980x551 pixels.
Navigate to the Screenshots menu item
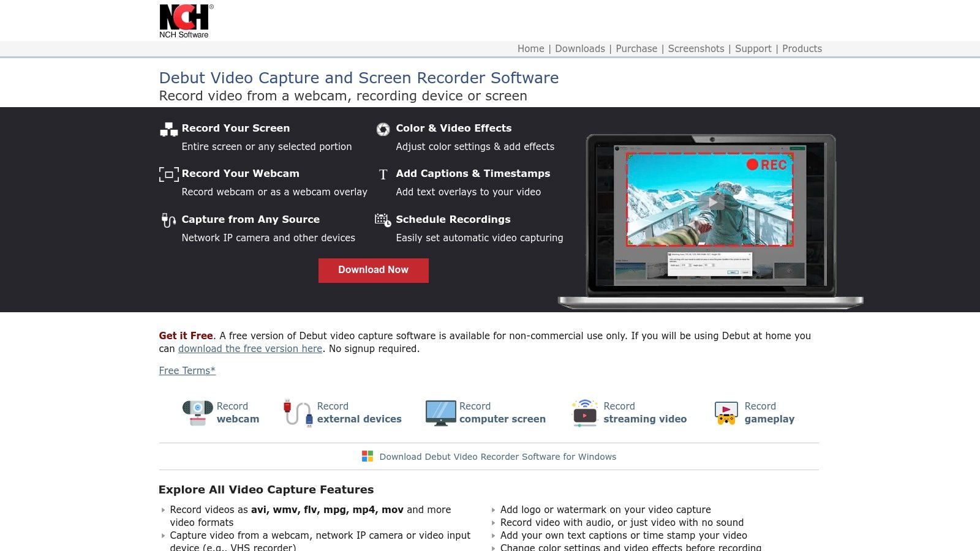[696, 48]
